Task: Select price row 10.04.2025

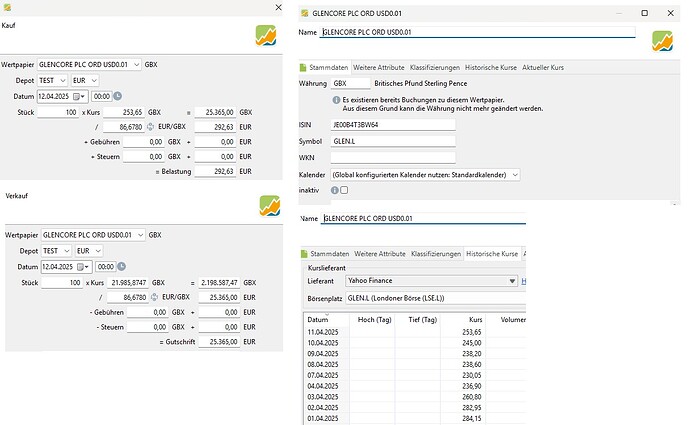Action: (x=415, y=343)
